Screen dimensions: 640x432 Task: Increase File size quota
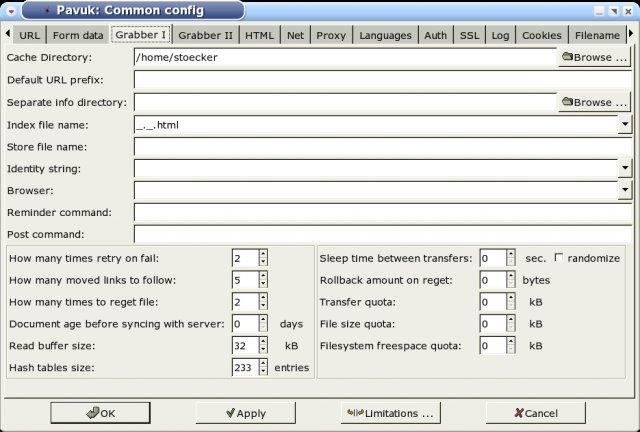coord(511,320)
